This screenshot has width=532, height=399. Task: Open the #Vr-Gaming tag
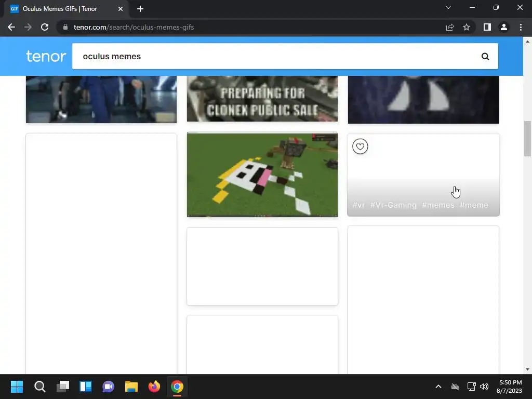click(393, 205)
